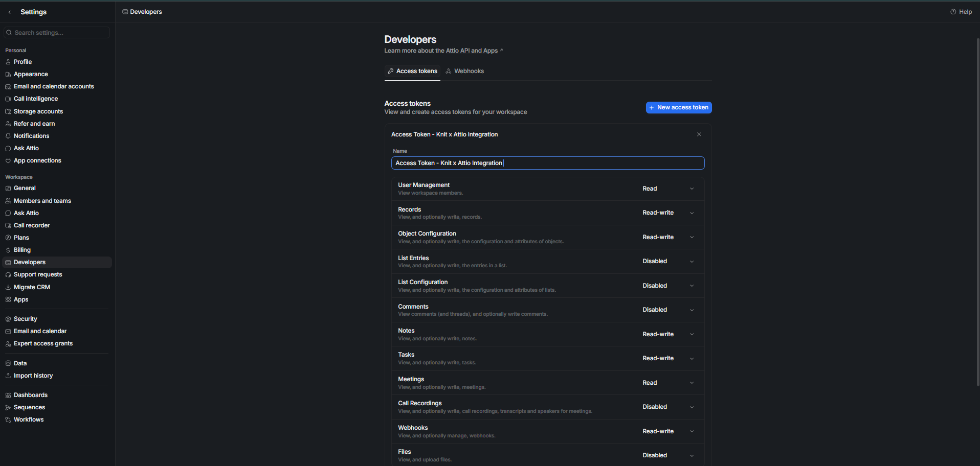Open Meetings permission dropdown

[x=668, y=383]
